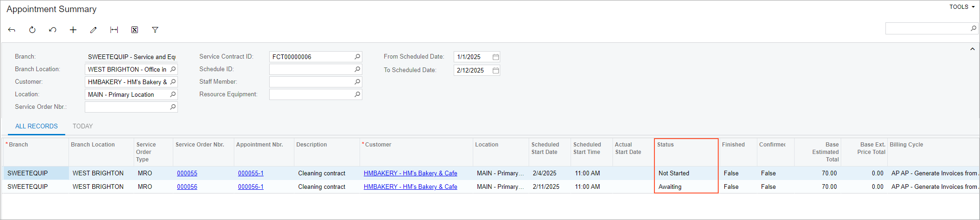Switch to the Today tab
Screen dimensions: 980x220
pyautogui.click(x=82, y=126)
